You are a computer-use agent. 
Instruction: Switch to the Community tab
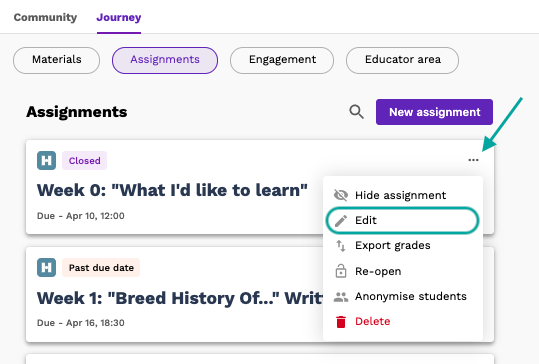(x=45, y=17)
